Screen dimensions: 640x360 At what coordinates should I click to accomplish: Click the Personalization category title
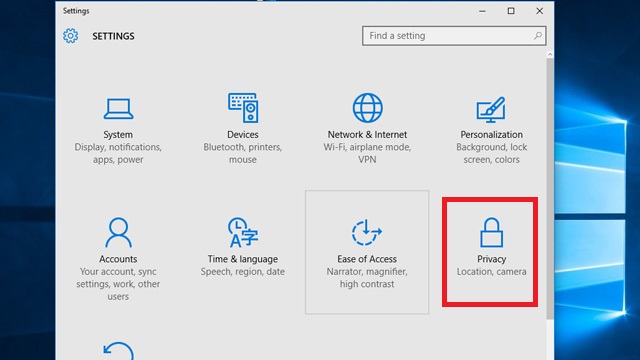click(x=491, y=135)
